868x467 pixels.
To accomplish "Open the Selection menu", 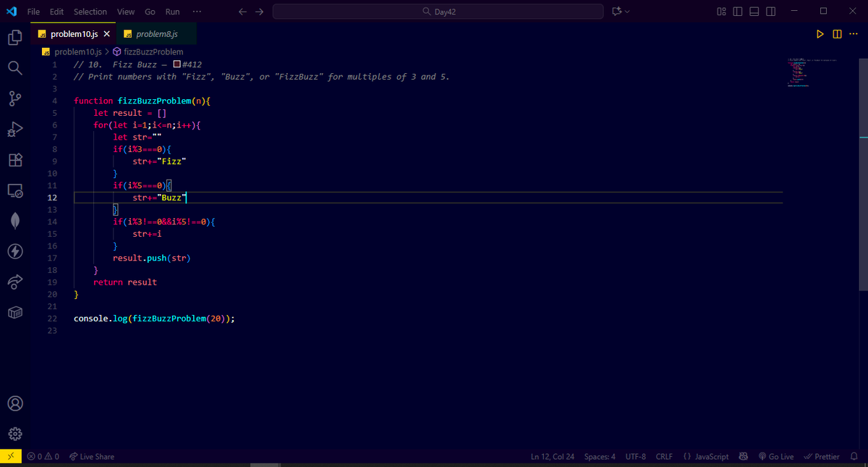I will pyautogui.click(x=90, y=12).
